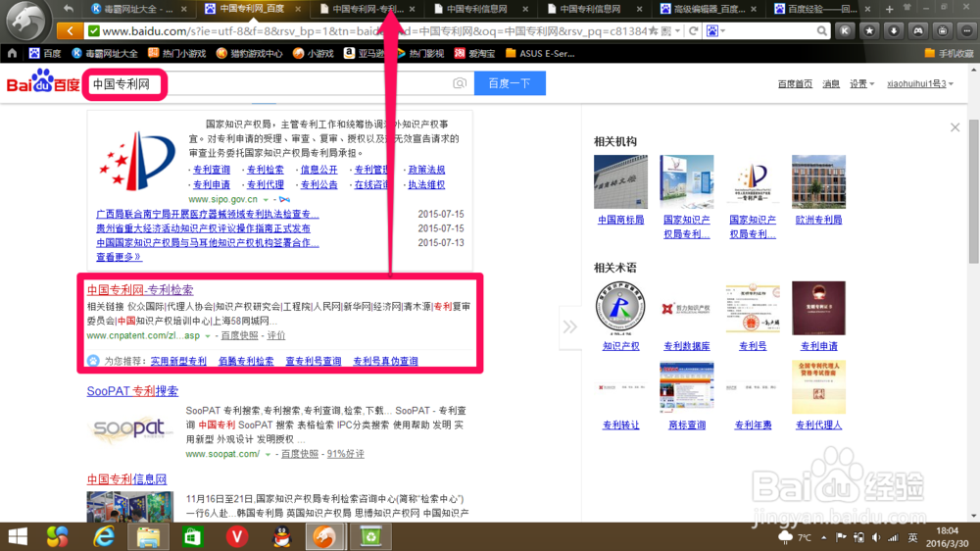The image size is (980, 551).
Task: Open the K toolbar button
Action: tap(845, 30)
